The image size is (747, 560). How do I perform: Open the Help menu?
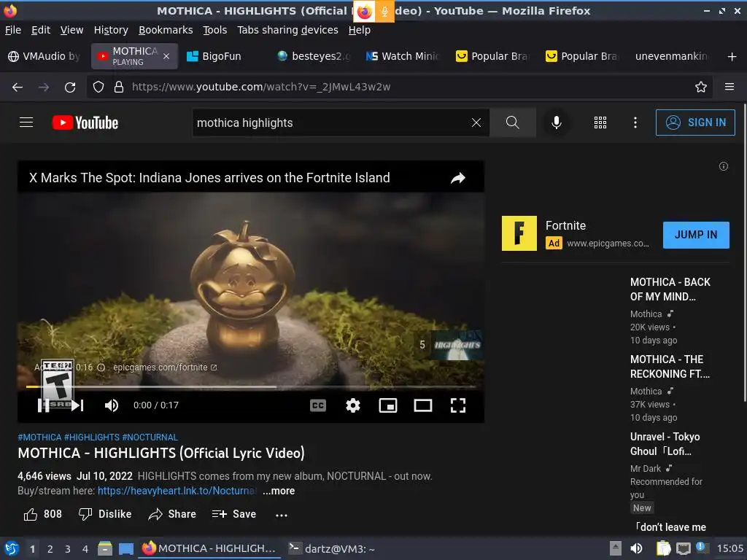coord(359,30)
